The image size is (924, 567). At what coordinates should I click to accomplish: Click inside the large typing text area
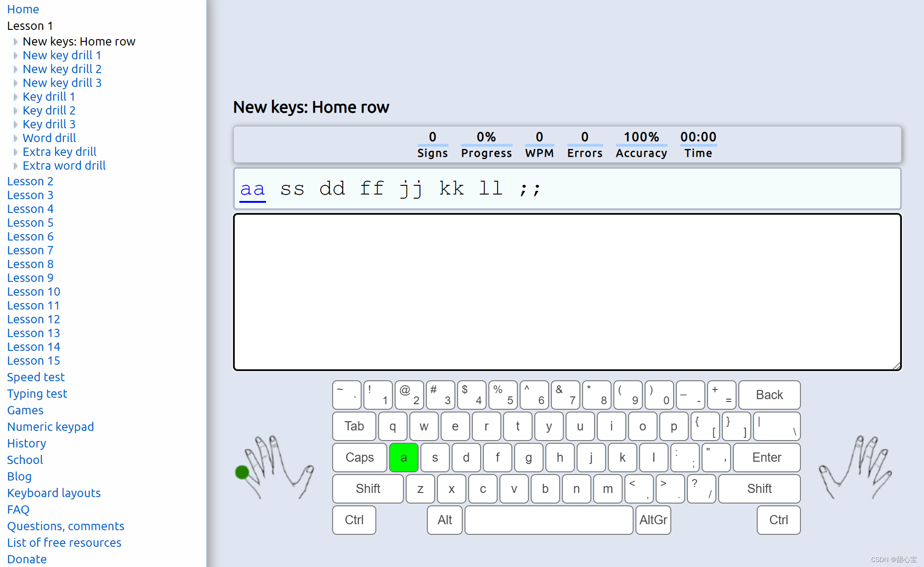pyautogui.click(x=567, y=292)
